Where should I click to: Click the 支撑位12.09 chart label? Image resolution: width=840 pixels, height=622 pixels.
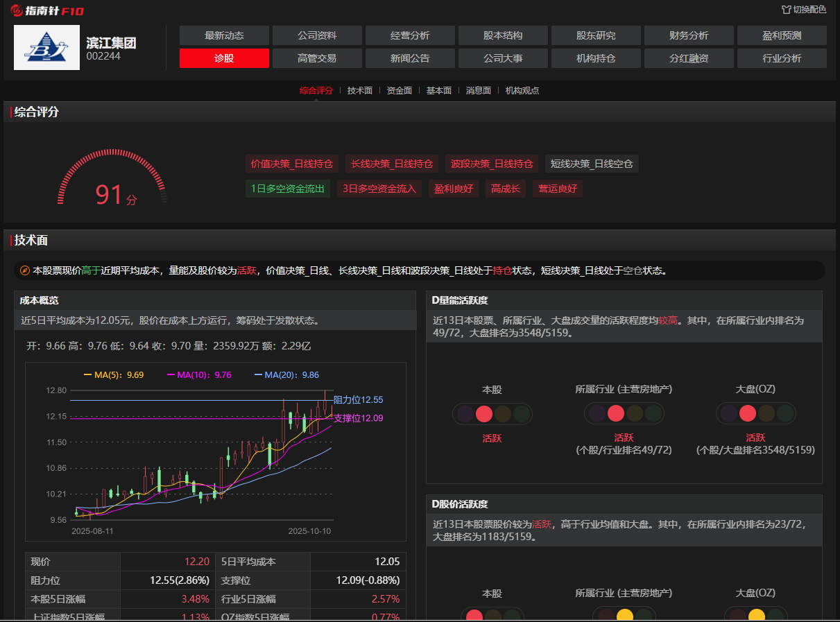click(x=358, y=418)
